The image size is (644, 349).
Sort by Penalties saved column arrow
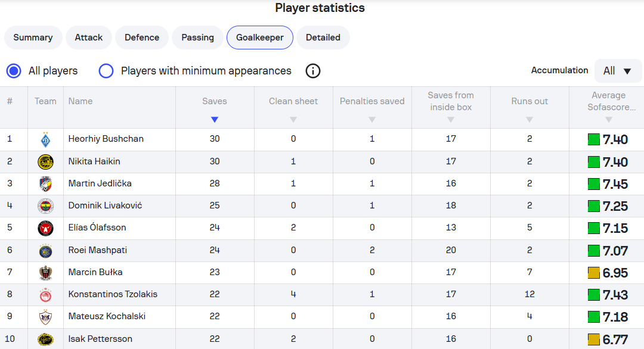pos(372,120)
